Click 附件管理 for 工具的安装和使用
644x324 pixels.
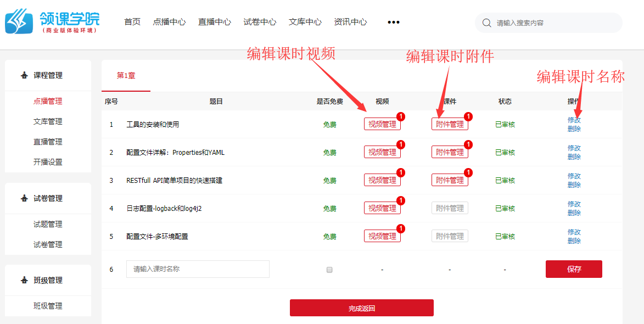(450, 125)
